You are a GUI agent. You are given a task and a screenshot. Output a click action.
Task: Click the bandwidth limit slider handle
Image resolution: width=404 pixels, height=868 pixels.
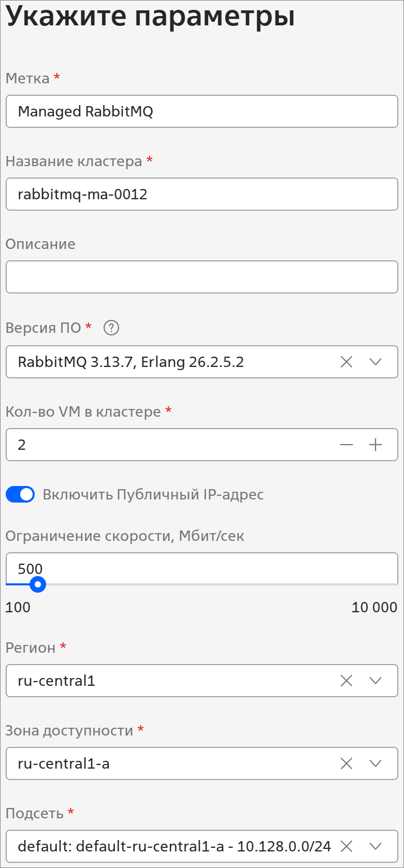[38, 584]
